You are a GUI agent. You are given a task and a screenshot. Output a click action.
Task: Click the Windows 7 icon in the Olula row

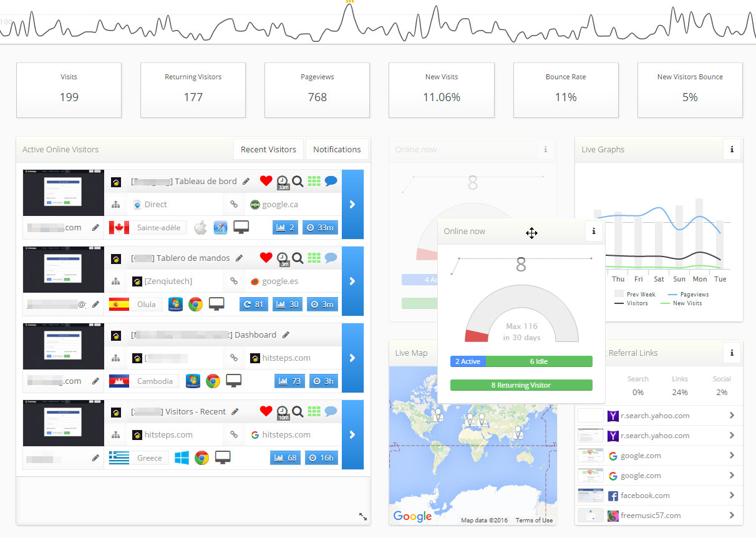point(175,304)
